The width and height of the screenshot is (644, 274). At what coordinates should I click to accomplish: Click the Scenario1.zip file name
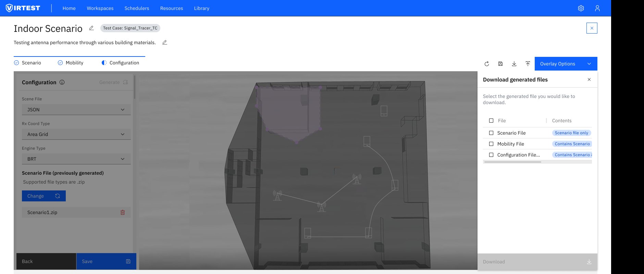42,212
